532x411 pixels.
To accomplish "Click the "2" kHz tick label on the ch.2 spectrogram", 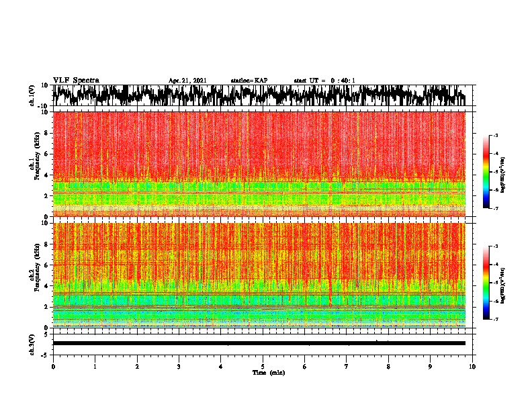I will tap(46, 307).
